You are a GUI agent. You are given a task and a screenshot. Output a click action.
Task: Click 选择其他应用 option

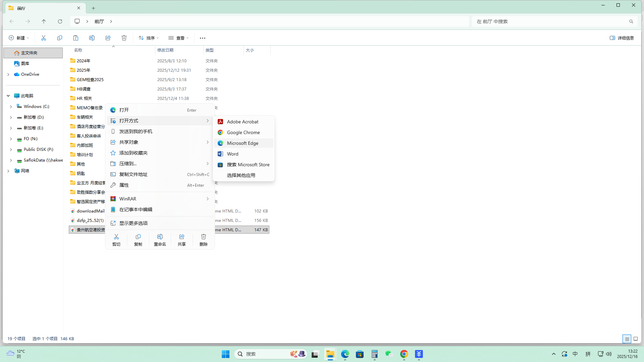(241, 175)
